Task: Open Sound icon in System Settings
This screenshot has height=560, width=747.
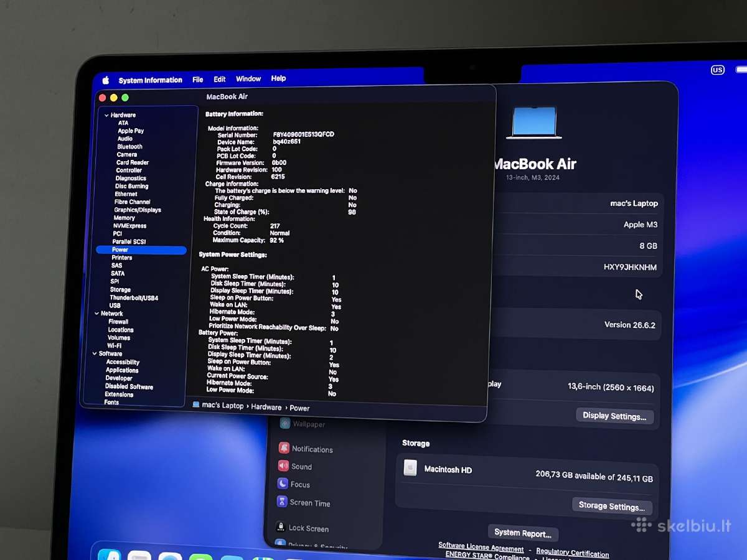Action: (x=283, y=465)
